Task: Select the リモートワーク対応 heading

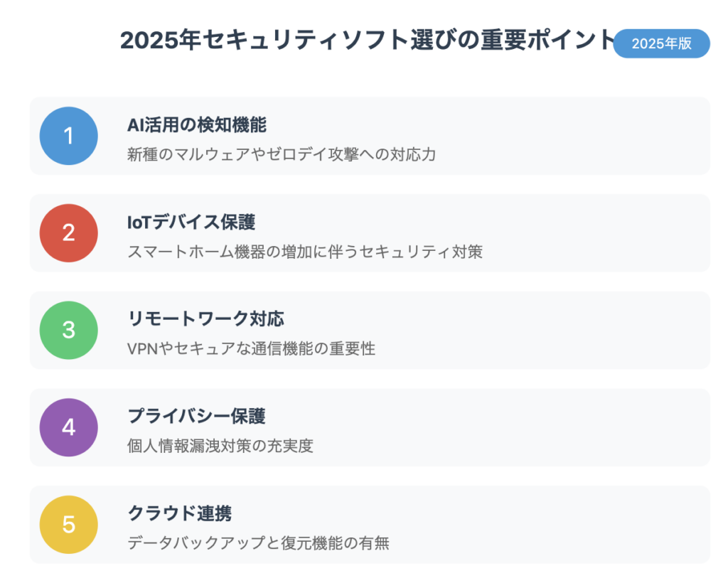Action: pyautogui.click(x=205, y=319)
